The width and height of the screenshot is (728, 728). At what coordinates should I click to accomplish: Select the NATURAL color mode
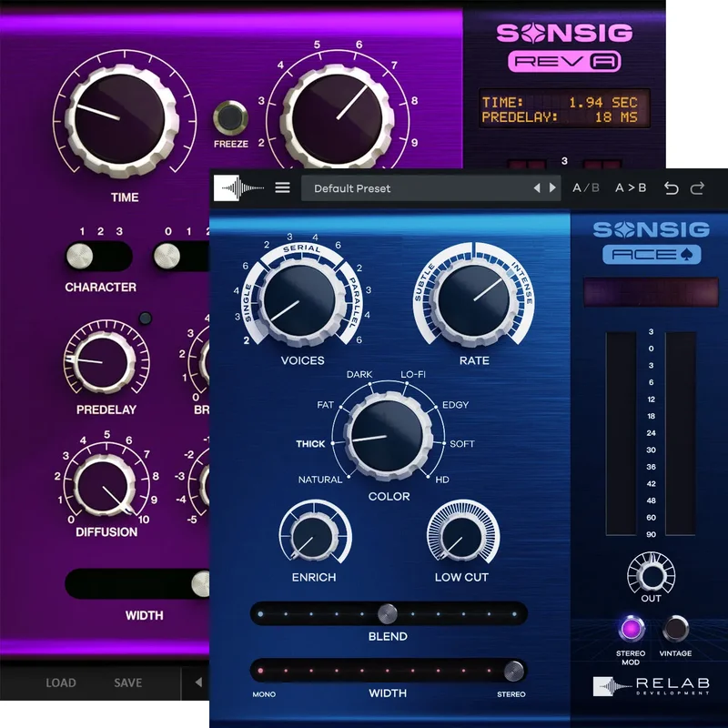pos(320,480)
